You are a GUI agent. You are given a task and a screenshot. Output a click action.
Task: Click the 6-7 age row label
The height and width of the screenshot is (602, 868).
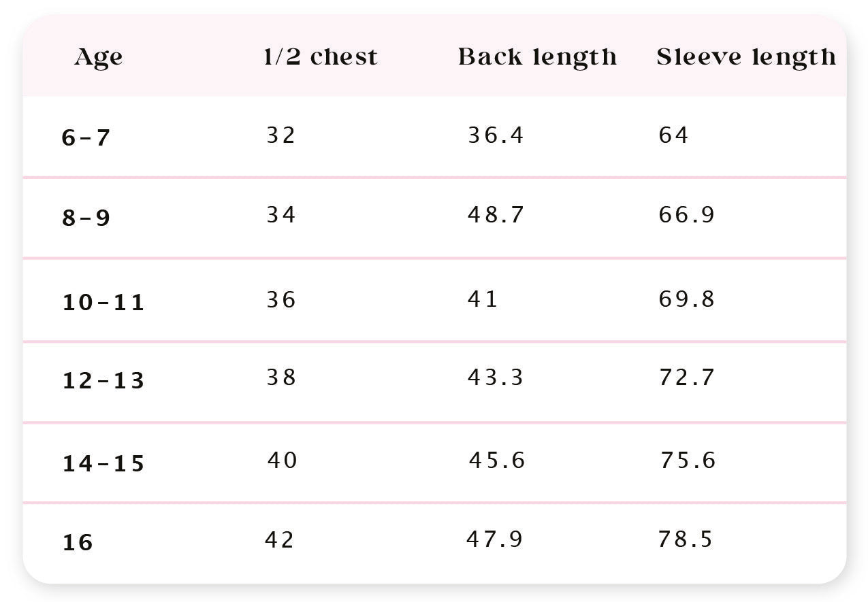pos(86,138)
